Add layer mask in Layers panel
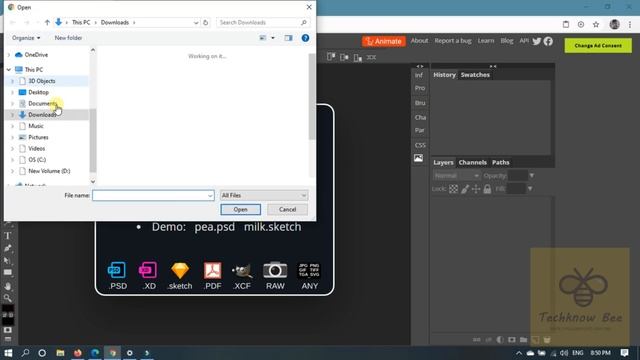 click(512, 340)
